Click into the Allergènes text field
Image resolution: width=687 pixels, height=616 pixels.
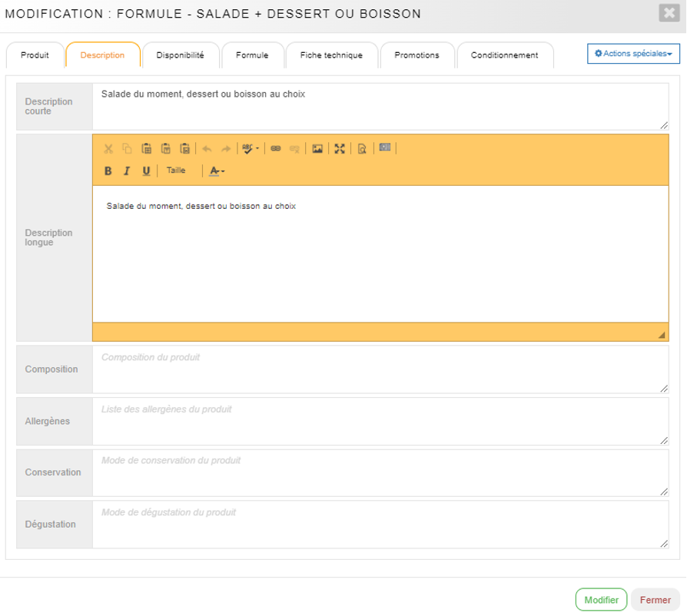click(x=380, y=421)
